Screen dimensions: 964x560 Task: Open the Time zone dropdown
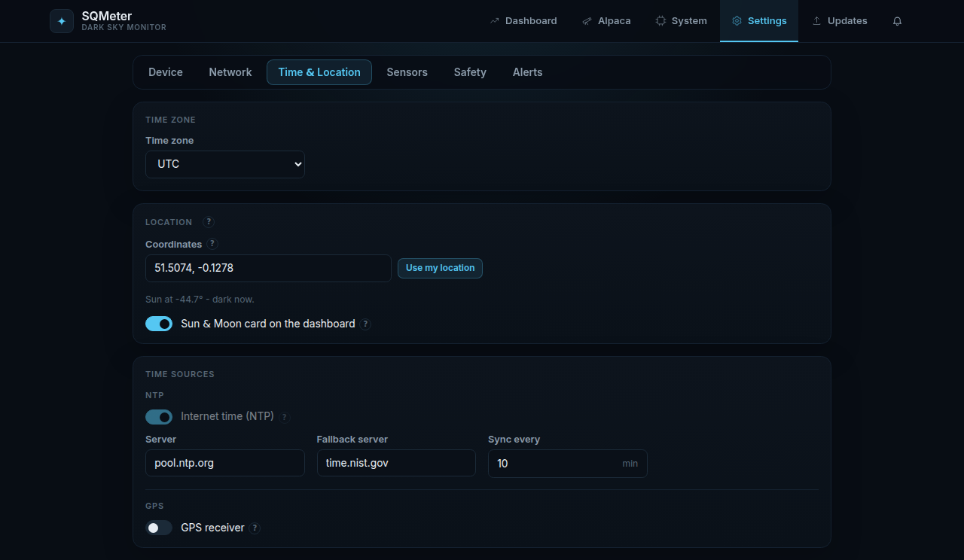click(x=225, y=164)
